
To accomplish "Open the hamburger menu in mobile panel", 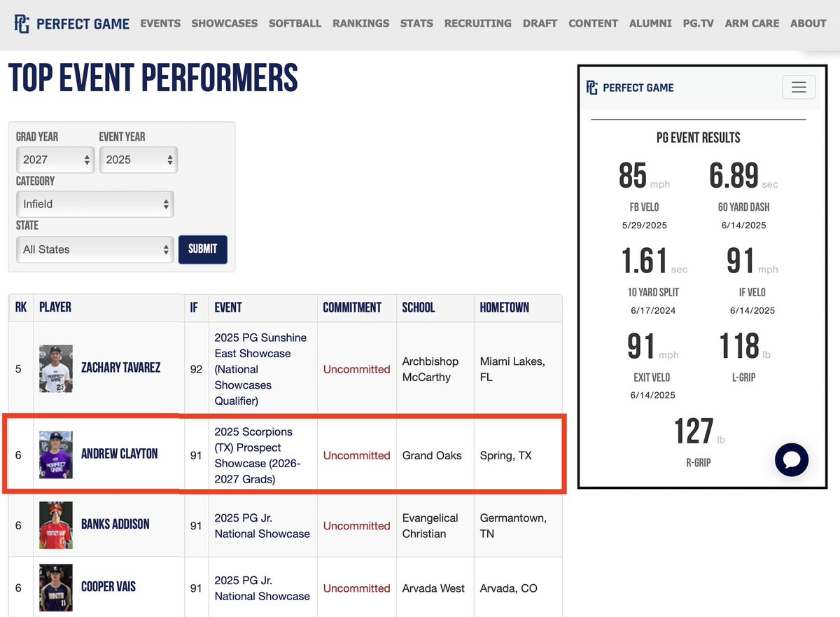I will pos(799,88).
